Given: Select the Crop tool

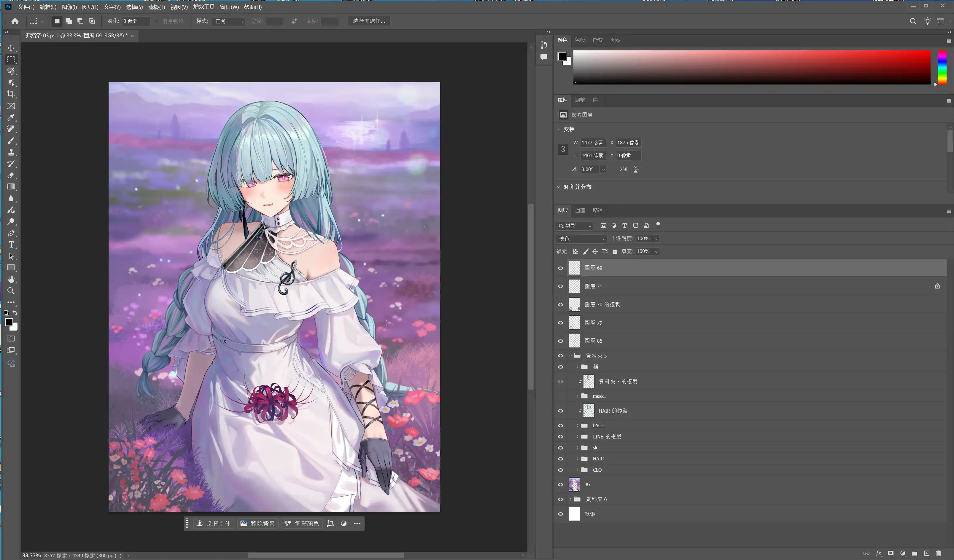Looking at the screenshot, I should tap(11, 94).
